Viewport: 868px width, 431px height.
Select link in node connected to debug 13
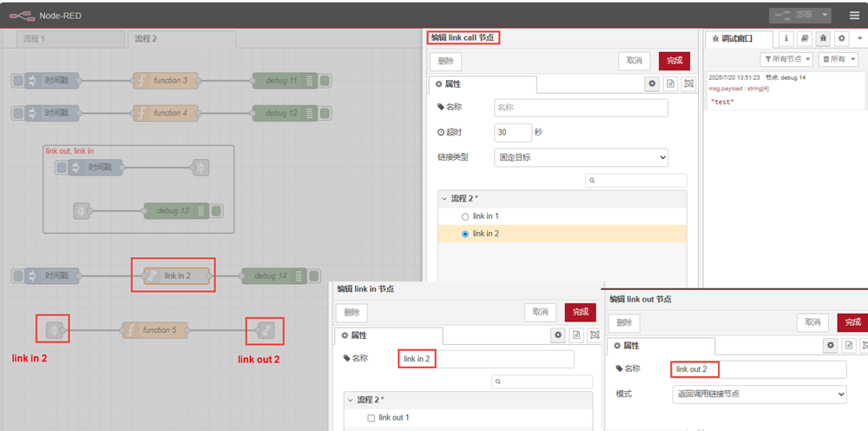click(82, 211)
